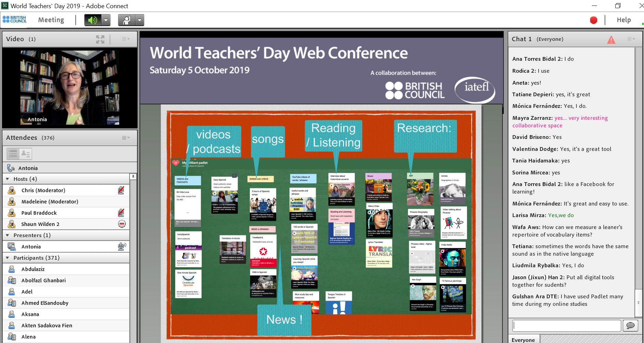Click the raise hand status icon
This screenshot has height=343, width=644.
click(126, 20)
